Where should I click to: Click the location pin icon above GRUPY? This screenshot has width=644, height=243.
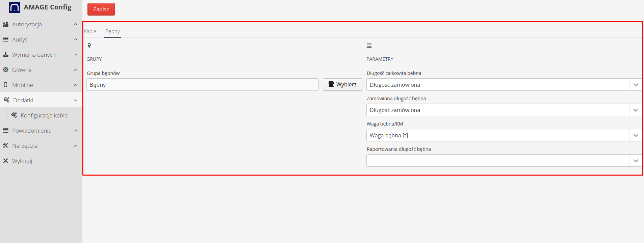[89, 46]
